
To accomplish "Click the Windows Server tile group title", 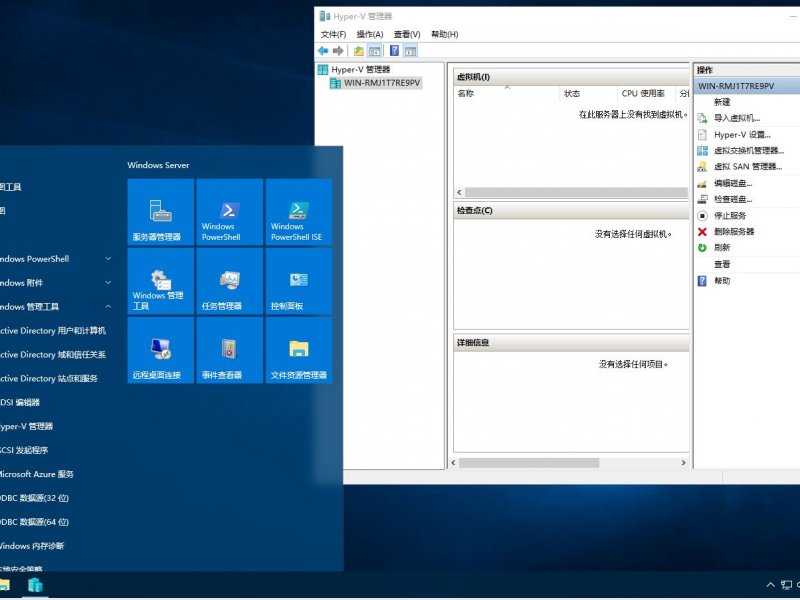I will [x=158, y=165].
